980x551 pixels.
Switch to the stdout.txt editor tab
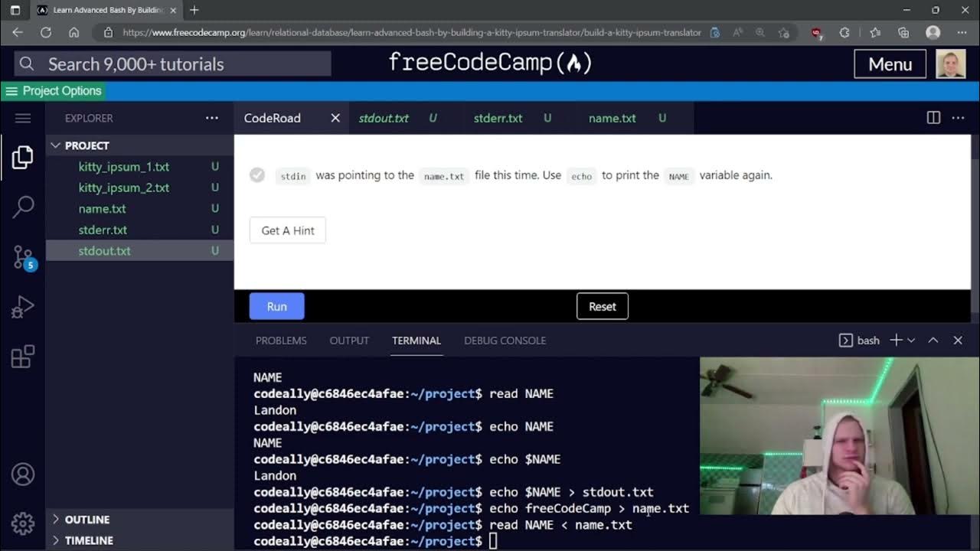384,118
